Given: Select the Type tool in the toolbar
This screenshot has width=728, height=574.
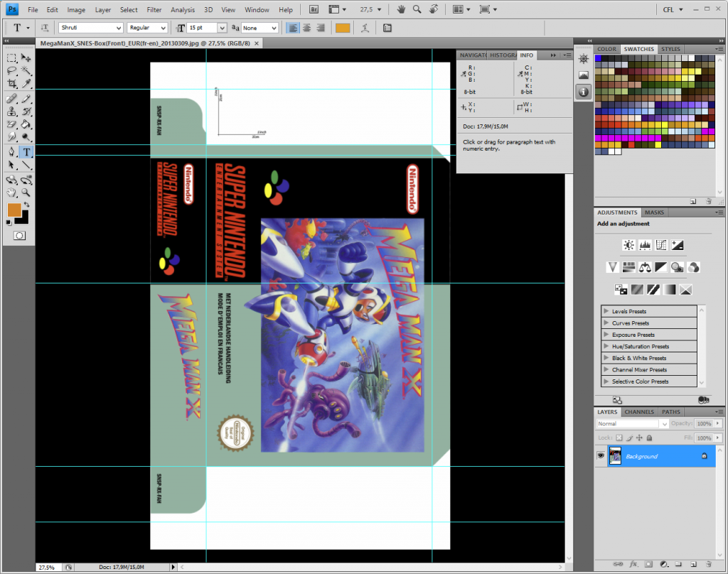Looking at the screenshot, I should (x=26, y=151).
